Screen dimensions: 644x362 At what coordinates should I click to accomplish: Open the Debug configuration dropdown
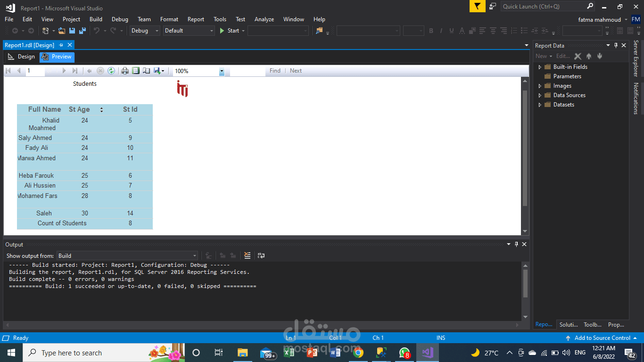pos(145,31)
